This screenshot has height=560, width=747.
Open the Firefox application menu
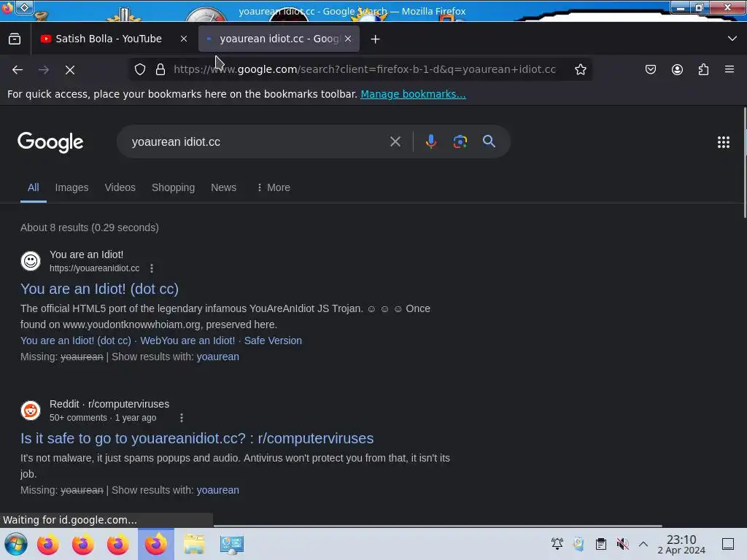[729, 69]
